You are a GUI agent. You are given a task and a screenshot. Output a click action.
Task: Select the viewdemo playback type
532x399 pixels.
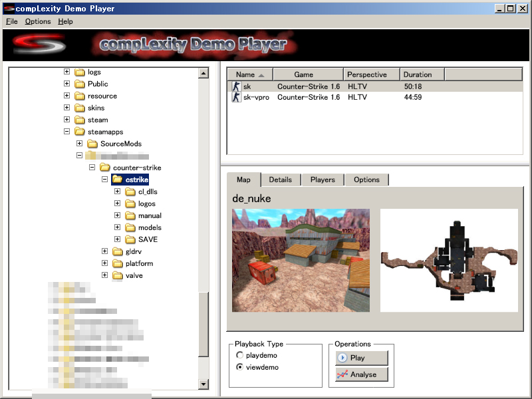(240, 367)
